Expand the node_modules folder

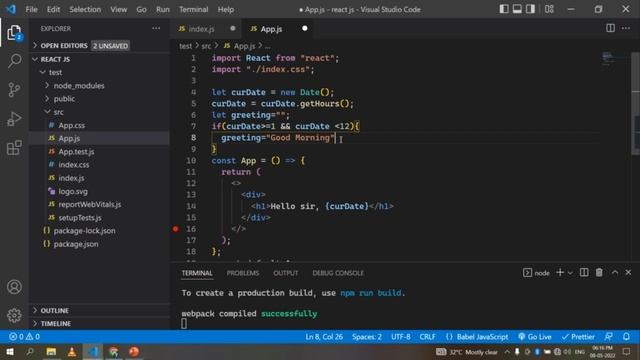pyautogui.click(x=99, y=85)
